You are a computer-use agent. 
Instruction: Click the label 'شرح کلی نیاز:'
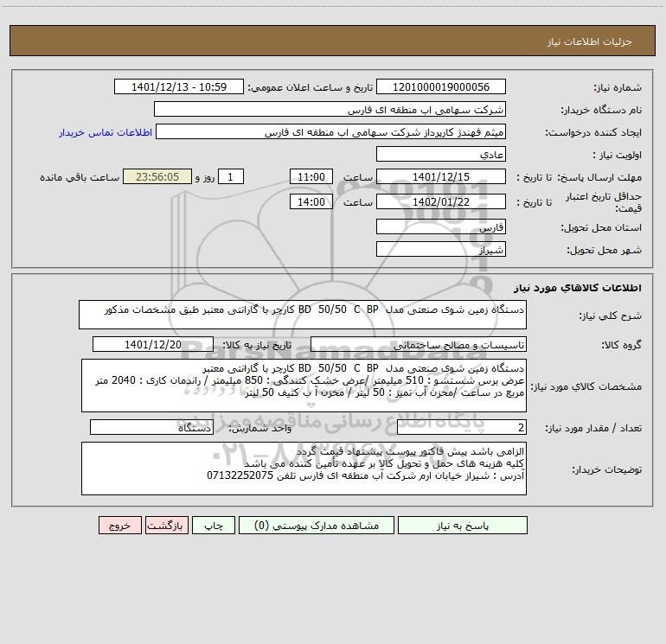coord(611,316)
